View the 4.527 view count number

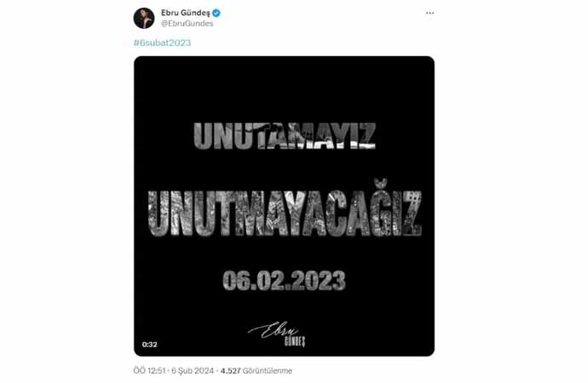[231, 370]
